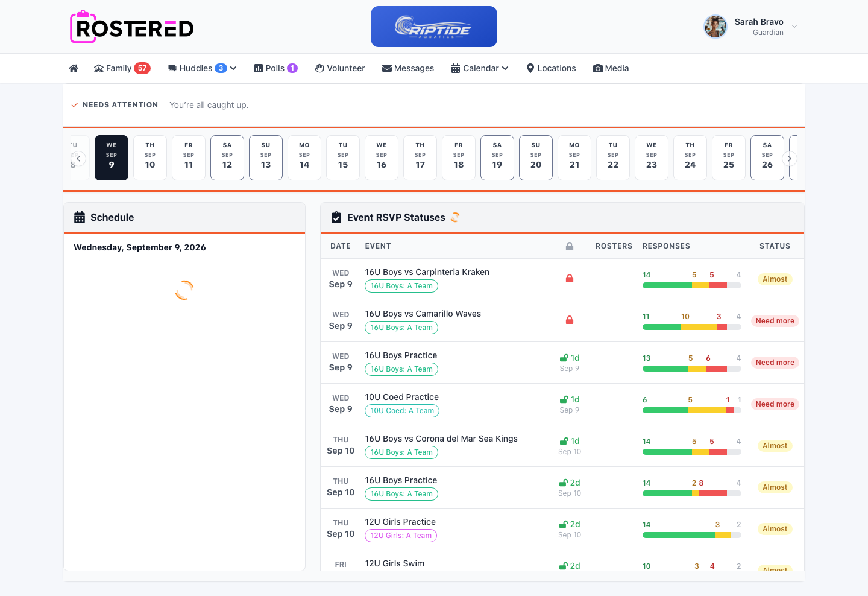
Task: Click red lock for Carpinteria Kraken game
Action: click(570, 278)
